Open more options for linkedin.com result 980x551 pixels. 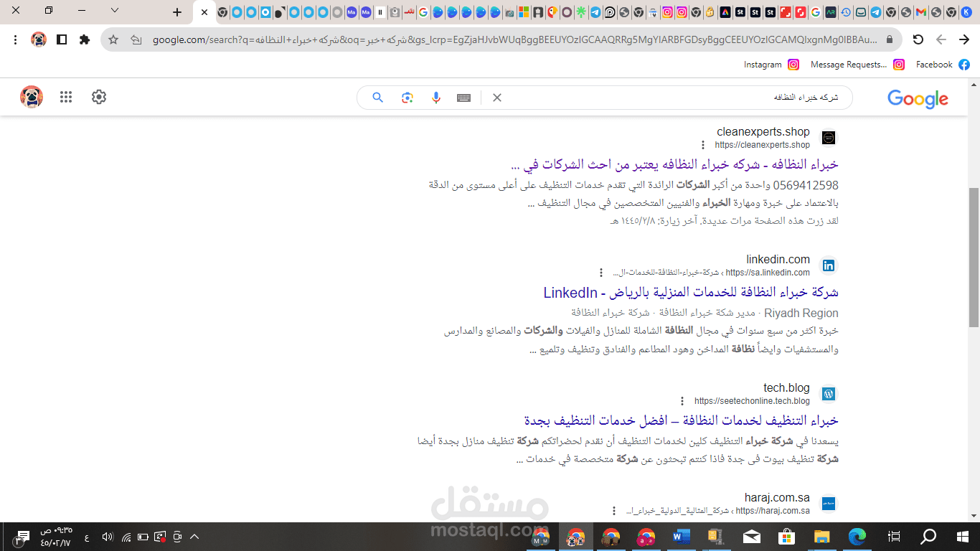601,273
